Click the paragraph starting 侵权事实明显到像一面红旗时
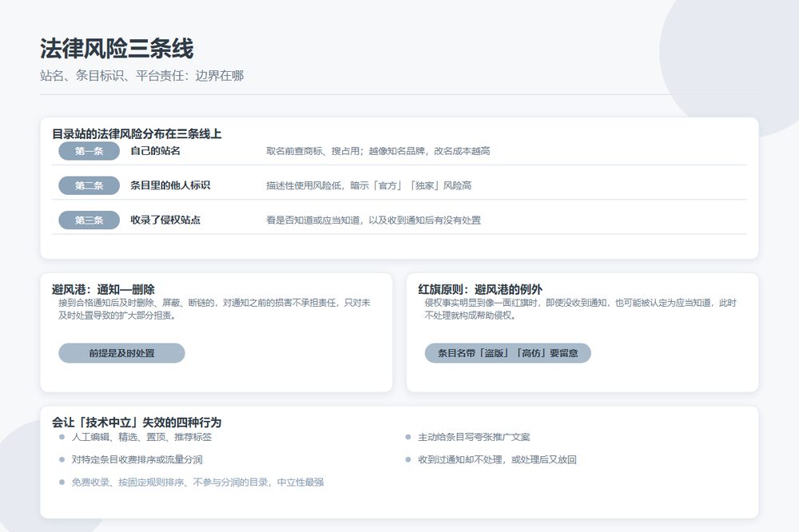The width and height of the screenshot is (799, 532). click(580, 309)
